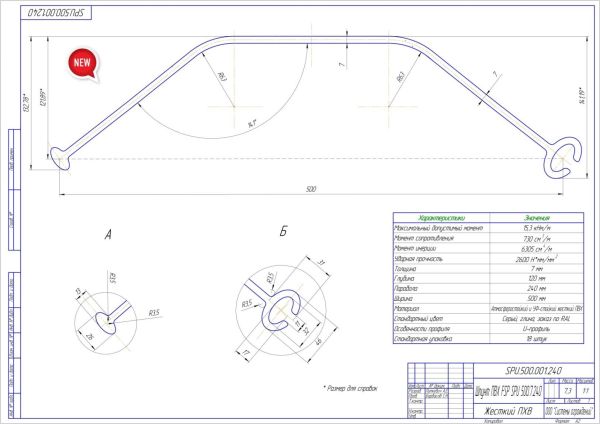The image size is (600, 424).
Task: Click the red NEW badge icon
Action: (x=83, y=64)
